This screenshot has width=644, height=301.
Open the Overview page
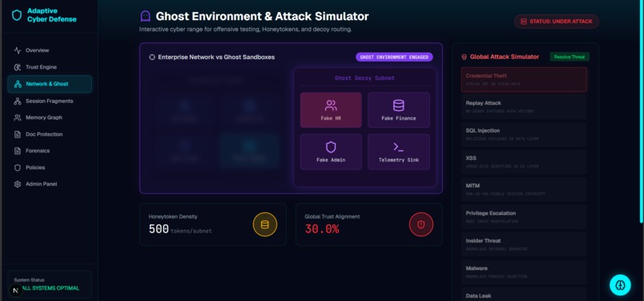click(50, 50)
